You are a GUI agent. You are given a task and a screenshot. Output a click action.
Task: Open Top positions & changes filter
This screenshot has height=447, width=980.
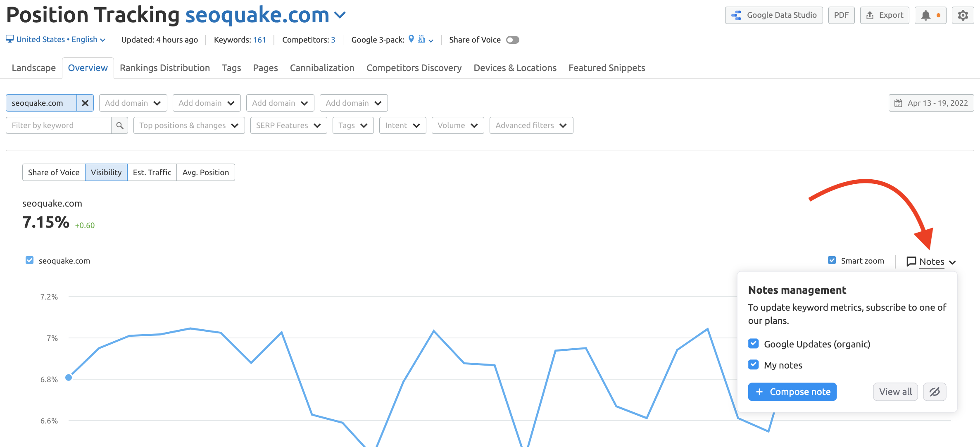189,125
